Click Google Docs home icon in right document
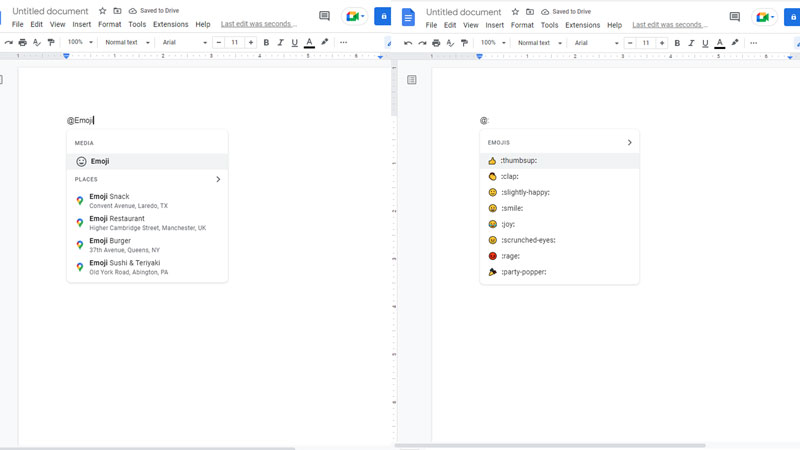Viewport: 800px width, 450px height. [408, 17]
